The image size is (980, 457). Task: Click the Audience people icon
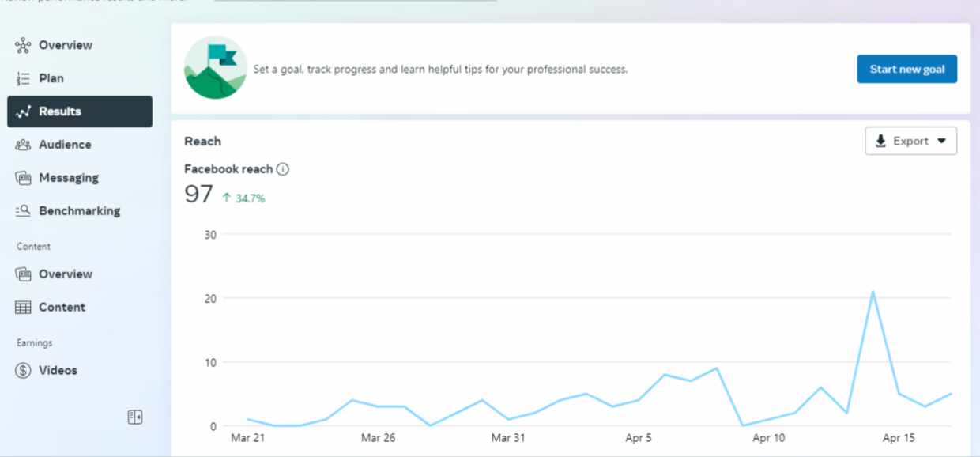[23, 145]
